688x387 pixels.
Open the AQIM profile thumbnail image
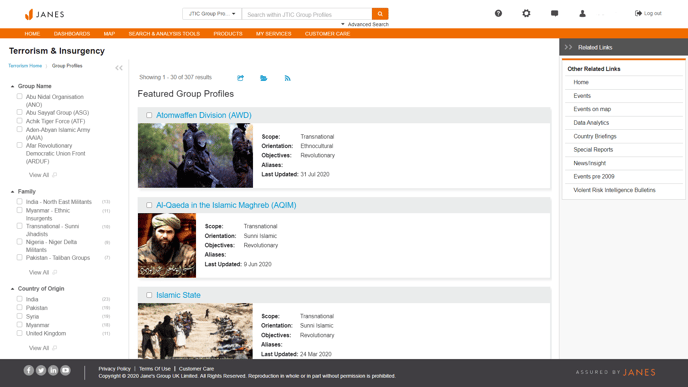pos(167,245)
